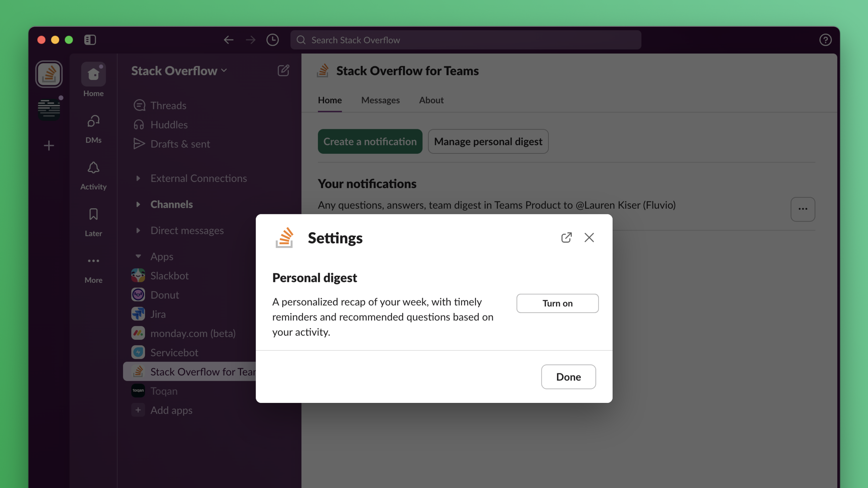Turn on the personal digest

[557, 303]
